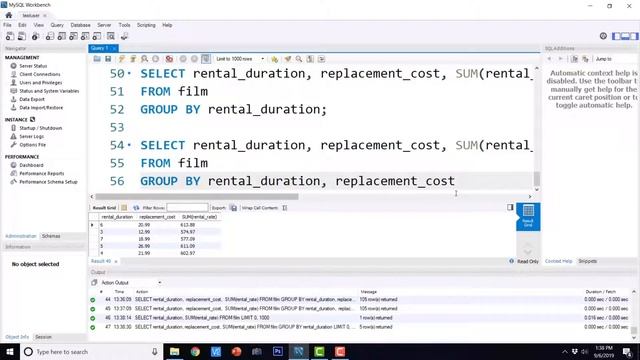Open Server Logs under Instance
This screenshot has width=640, height=360.
[x=31, y=136]
